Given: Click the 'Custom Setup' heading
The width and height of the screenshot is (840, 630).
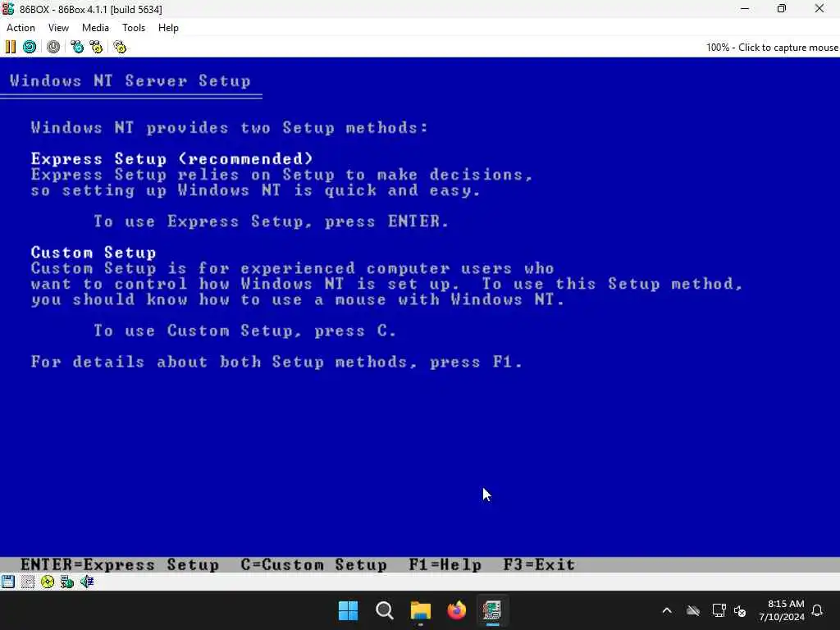Looking at the screenshot, I should pos(94,253).
